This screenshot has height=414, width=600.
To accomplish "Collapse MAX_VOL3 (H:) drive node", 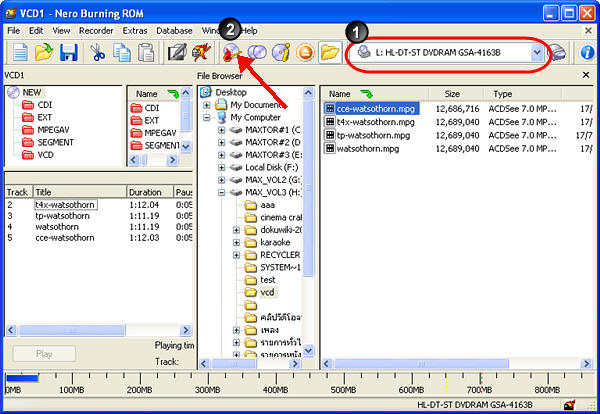I will tap(221, 192).
